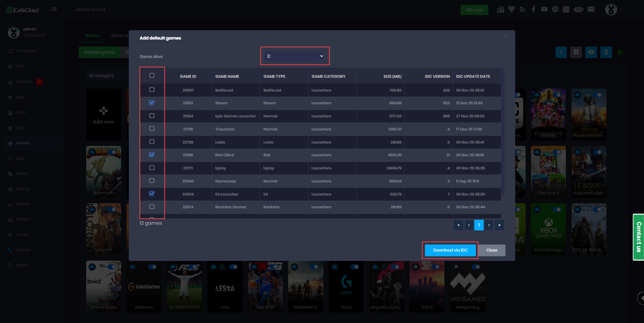The image size is (644, 323).
Task: Open the Xbox Game Pass game tile
Action: click(548, 229)
